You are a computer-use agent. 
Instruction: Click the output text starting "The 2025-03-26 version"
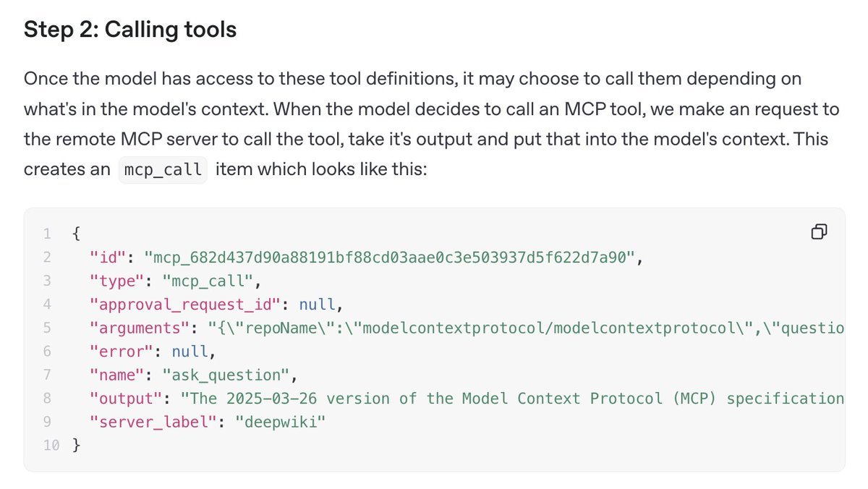[x=513, y=399]
